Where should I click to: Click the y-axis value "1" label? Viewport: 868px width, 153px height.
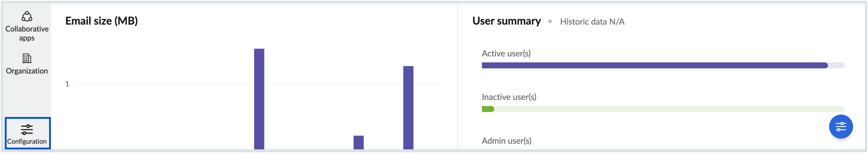pyautogui.click(x=67, y=84)
